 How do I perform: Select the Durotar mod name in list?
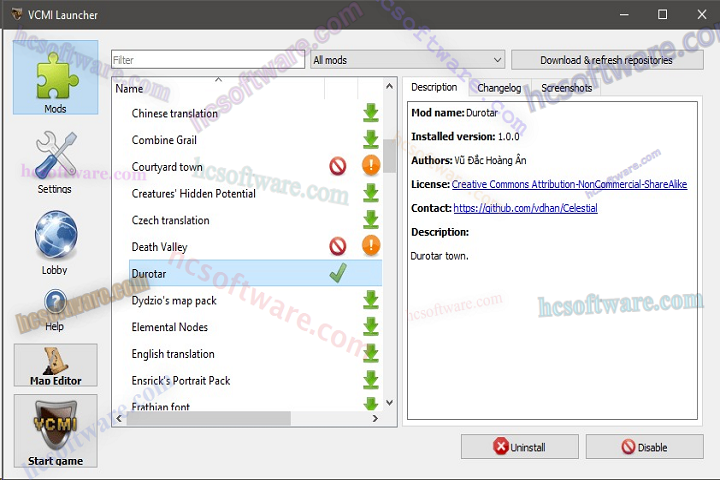(149, 274)
